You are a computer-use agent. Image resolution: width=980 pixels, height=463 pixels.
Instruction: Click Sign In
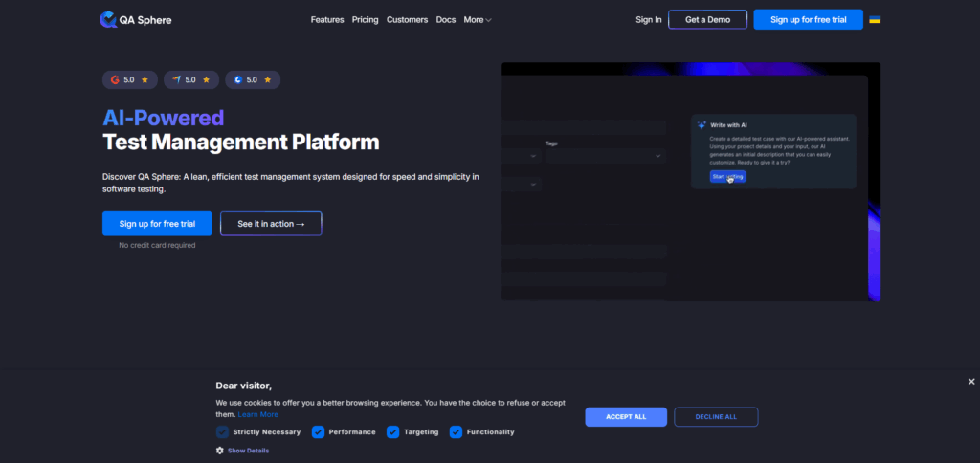point(649,19)
